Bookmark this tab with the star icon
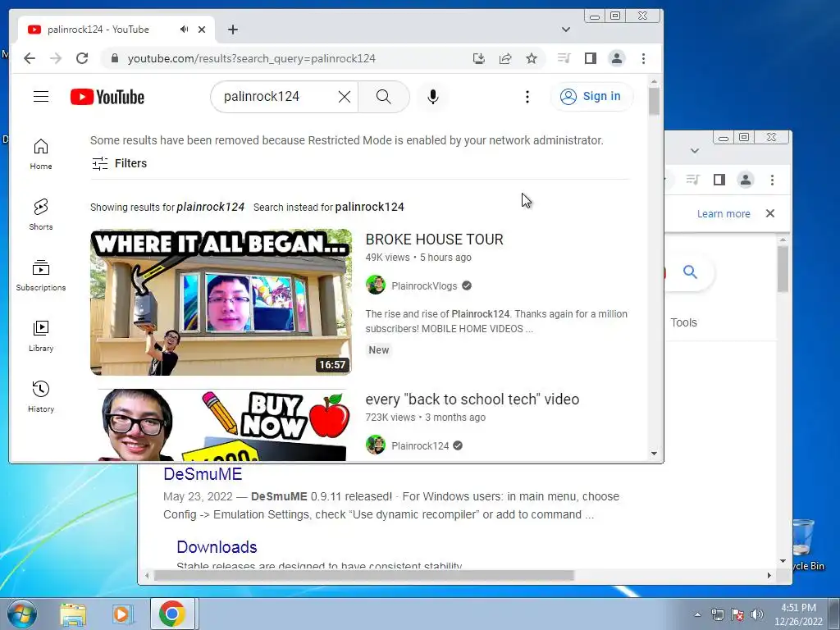Image resolution: width=840 pixels, height=630 pixels. click(x=532, y=58)
